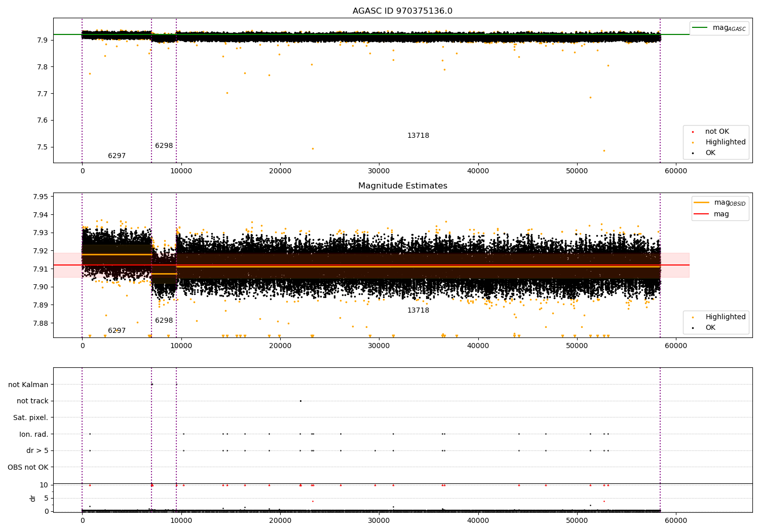This screenshot has height=532, width=760.
Task: Click the plot title 'AGASC ID 970375136.0'
Action: [x=402, y=11]
